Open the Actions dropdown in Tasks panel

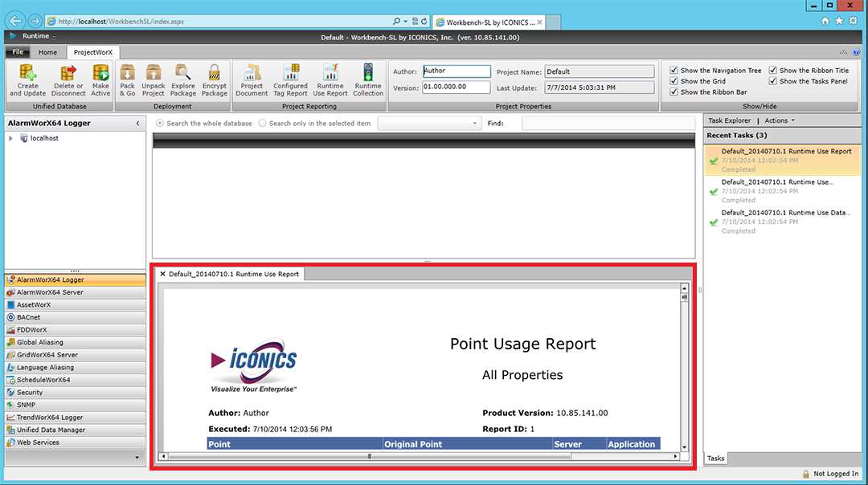tap(780, 120)
